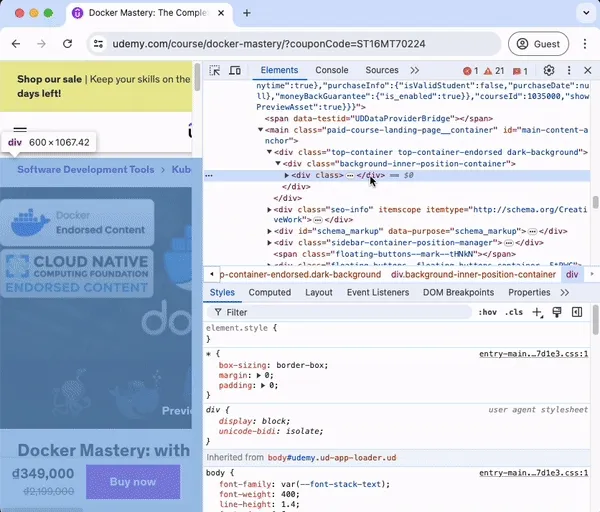This screenshot has height=512, width=600.
Task: Close the DevTools panel
Action: click(588, 70)
